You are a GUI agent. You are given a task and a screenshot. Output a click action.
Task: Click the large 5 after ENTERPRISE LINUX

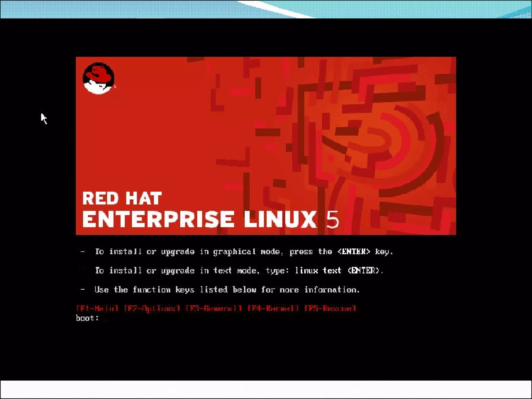[x=332, y=220]
